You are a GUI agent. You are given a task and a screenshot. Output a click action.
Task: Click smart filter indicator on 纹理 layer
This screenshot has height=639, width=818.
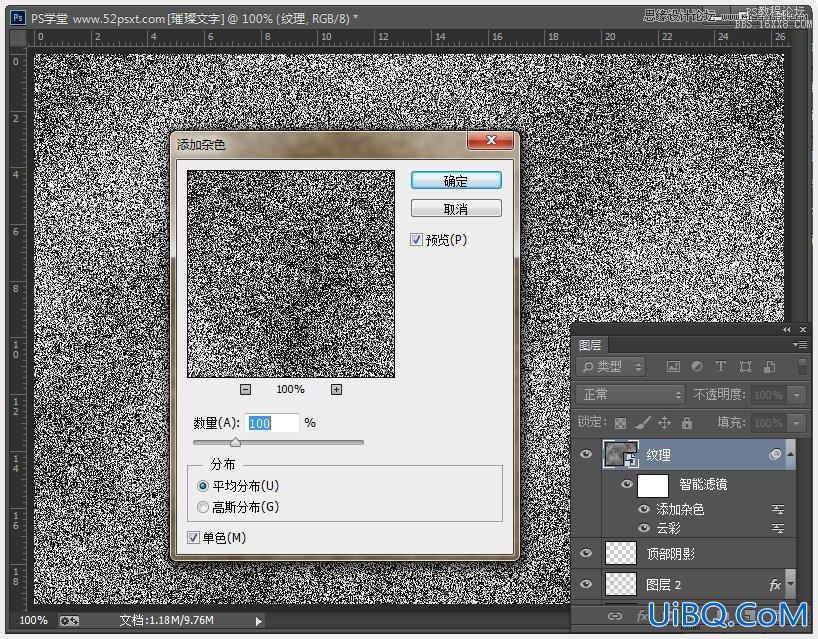[x=775, y=455]
